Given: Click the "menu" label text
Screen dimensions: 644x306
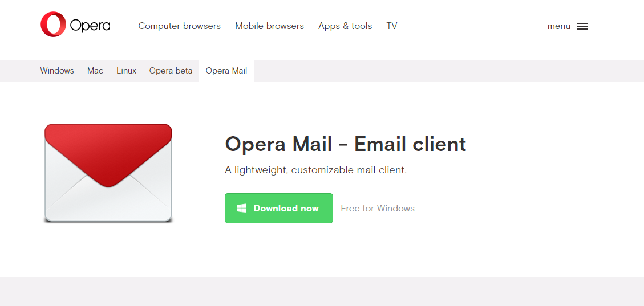Looking at the screenshot, I should tap(559, 26).
